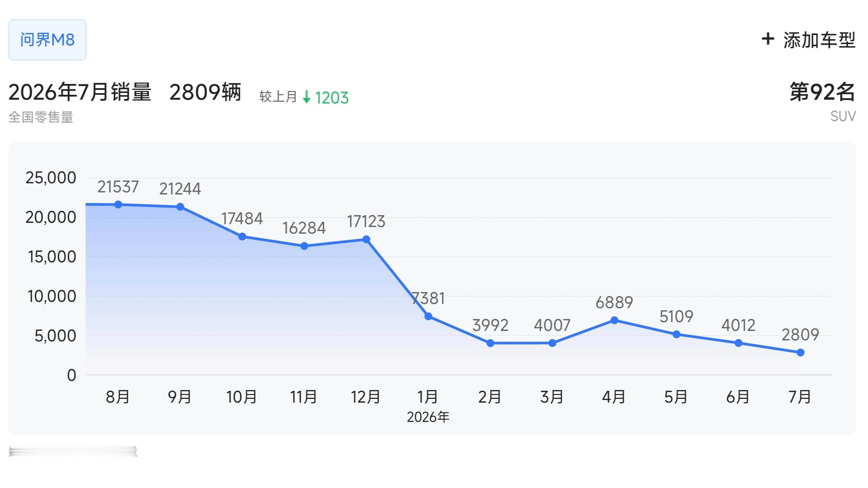Click the 6889 value label
This screenshot has height=488, width=868.
[614, 303]
